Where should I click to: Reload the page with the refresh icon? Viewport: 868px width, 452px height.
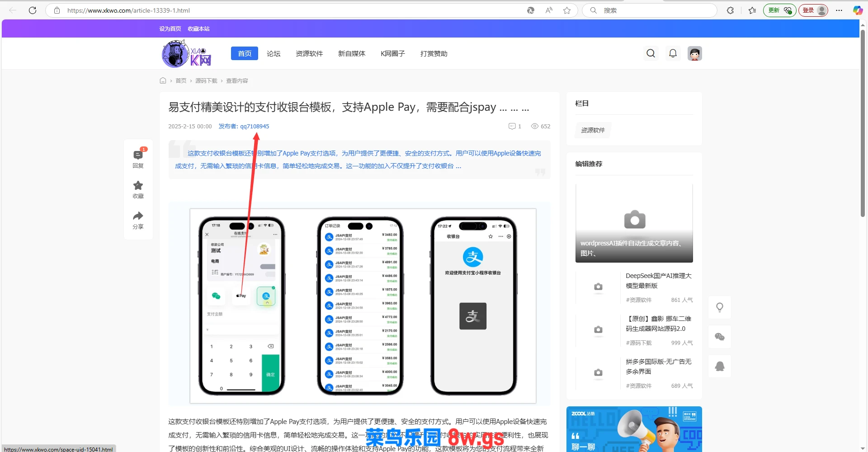33,10
